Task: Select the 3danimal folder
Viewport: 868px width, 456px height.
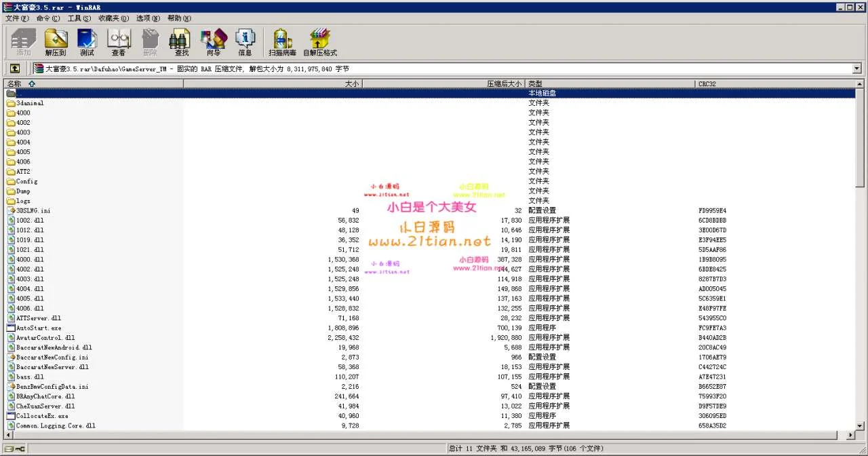Action: [x=29, y=103]
